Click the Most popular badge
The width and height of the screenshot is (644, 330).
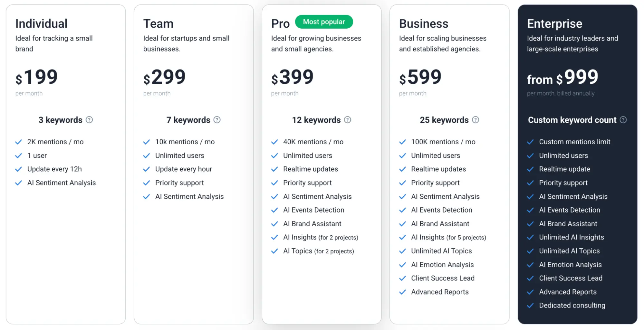[324, 22]
